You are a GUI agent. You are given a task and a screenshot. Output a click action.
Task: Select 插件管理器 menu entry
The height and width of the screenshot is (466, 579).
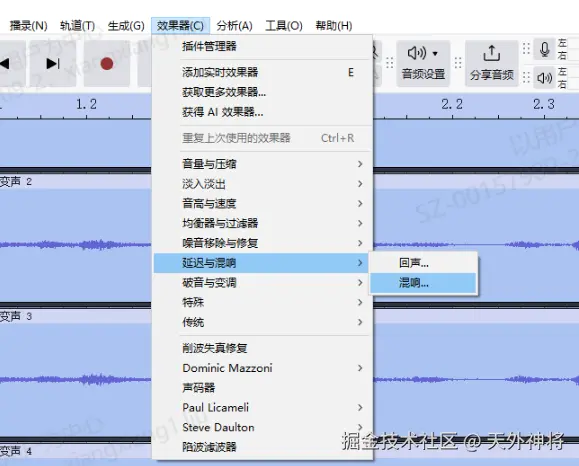pos(262,46)
